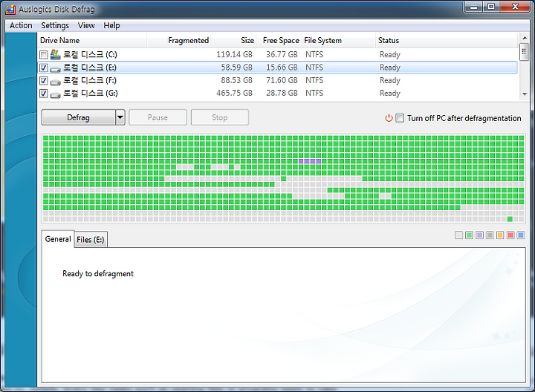Open the Help menu
Screen dimensions: 535x392
click(111, 25)
